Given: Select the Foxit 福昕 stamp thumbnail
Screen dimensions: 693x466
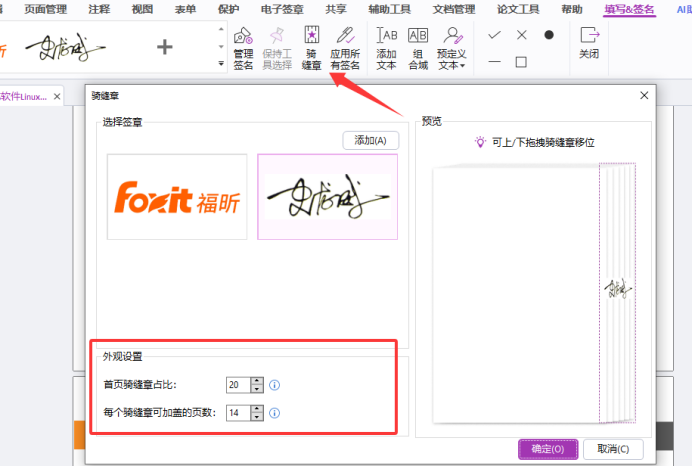Looking at the screenshot, I should 177,197.
